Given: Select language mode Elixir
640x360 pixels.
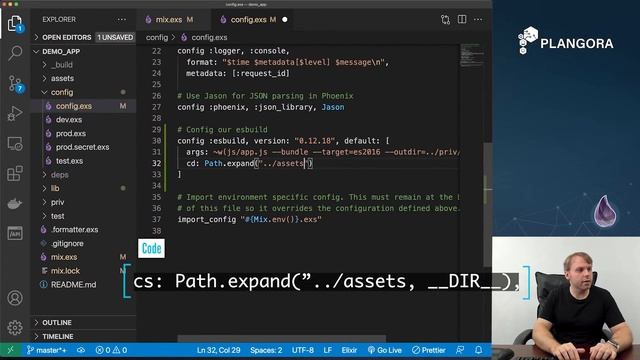Looking at the screenshot, I should pos(349,350).
